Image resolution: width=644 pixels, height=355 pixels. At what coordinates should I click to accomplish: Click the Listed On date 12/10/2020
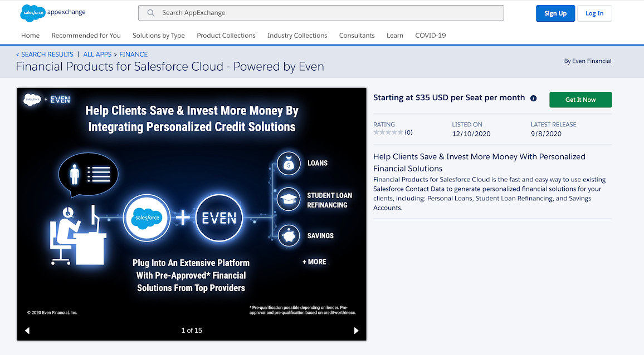coord(471,134)
